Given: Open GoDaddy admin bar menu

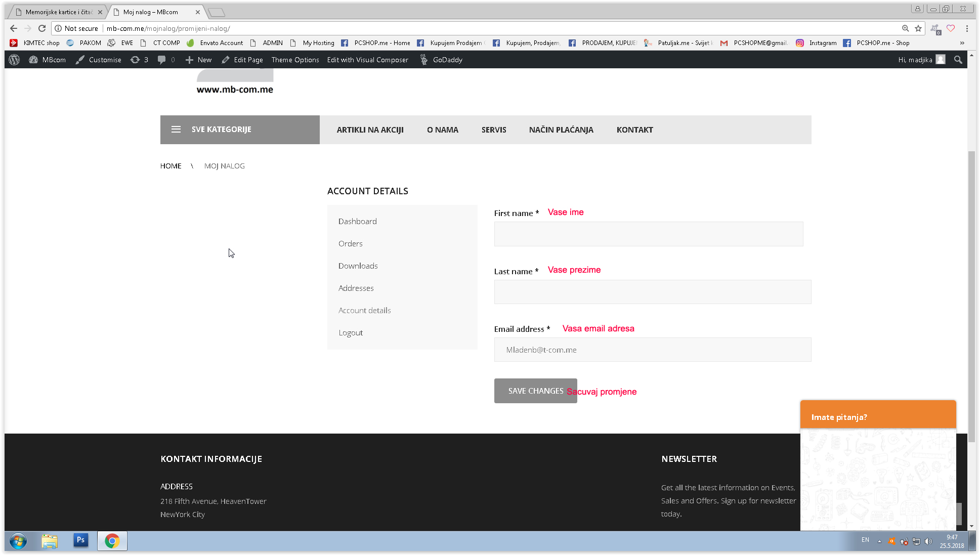Looking at the screenshot, I should point(441,60).
